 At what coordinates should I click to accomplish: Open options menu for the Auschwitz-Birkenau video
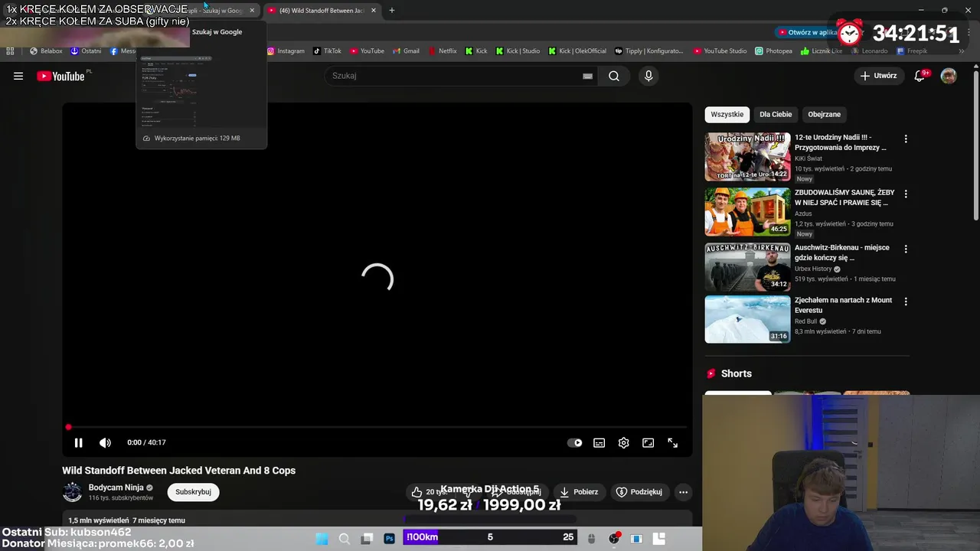(906, 249)
